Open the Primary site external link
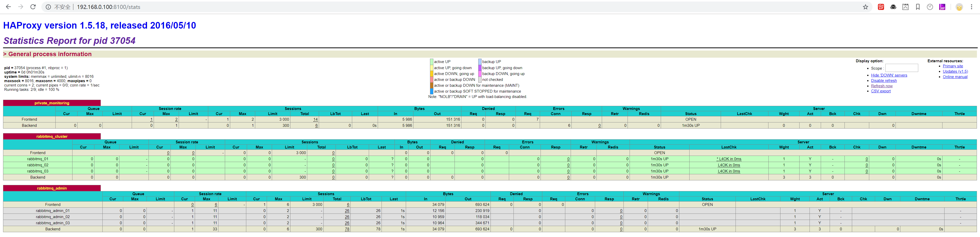The height and width of the screenshot is (237, 980). coord(953,66)
